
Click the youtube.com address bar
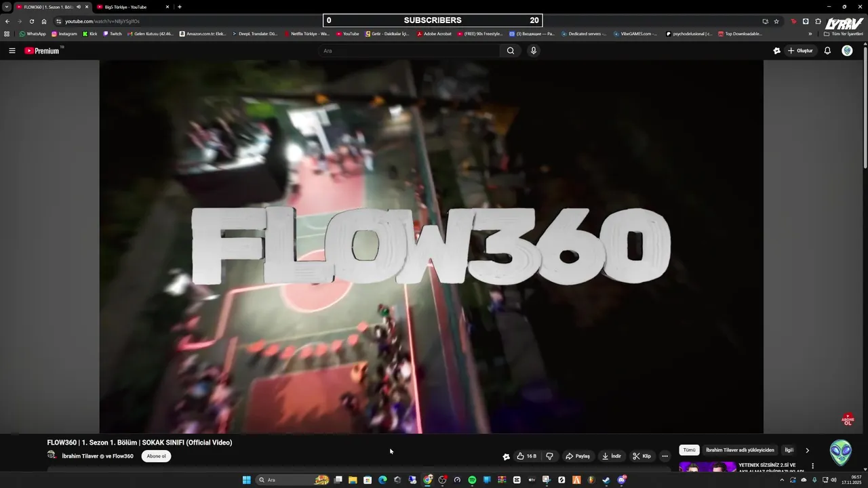point(407,21)
